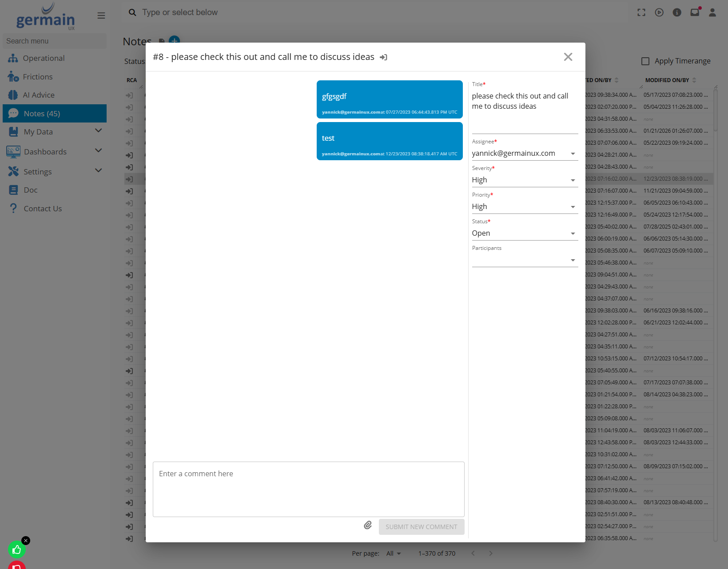
Task: Click the green thumbs-up feedback icon
Action: tap(16, 550)
